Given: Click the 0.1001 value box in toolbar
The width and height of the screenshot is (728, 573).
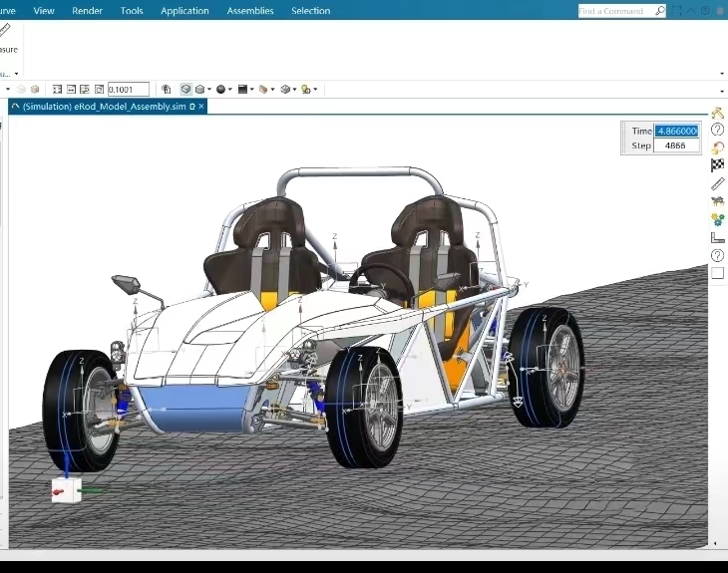Looking at the screenshot, I should 128,89.
